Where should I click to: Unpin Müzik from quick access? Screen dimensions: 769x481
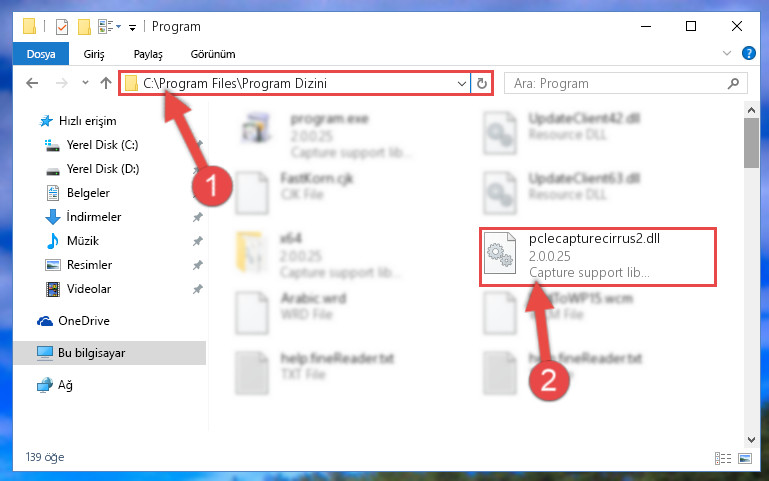[x=198, y=241]
